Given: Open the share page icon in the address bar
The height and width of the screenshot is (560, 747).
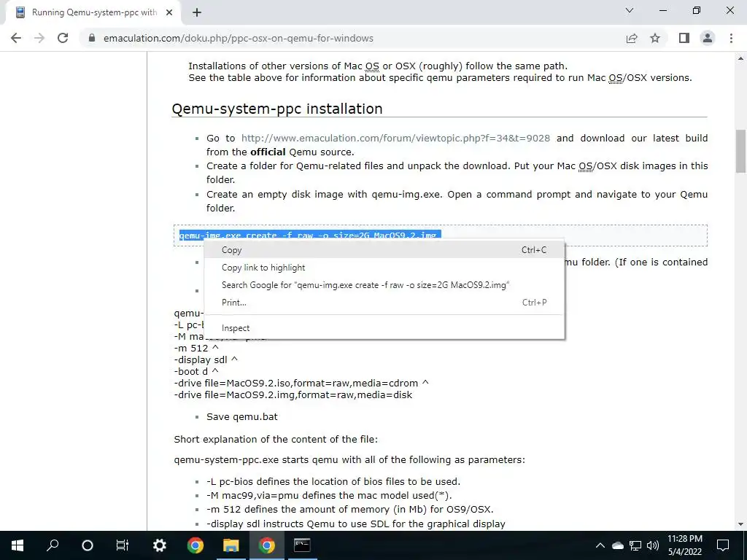Looking at the screenshot, I should [632, 38].
